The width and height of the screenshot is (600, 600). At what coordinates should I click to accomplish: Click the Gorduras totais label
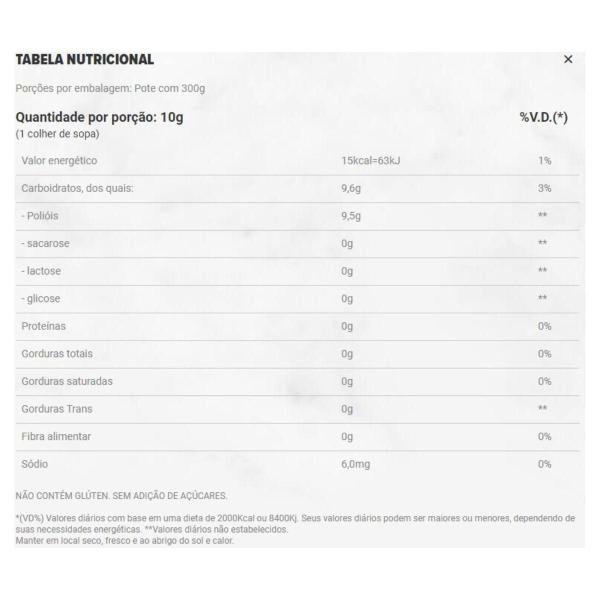coord(57,354)
